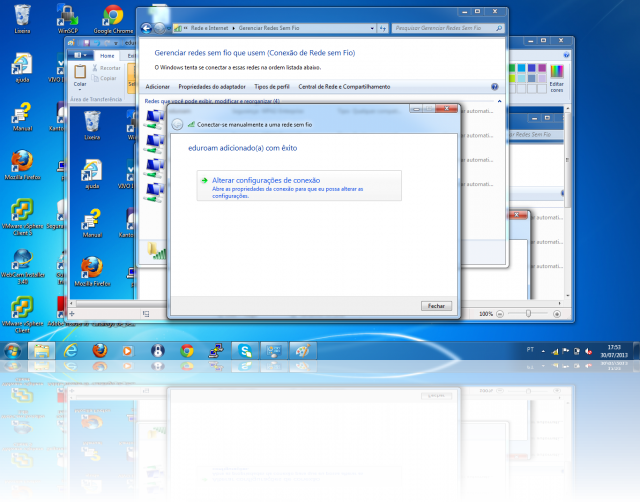Launch WinSCP from the desktop
This screenshot has width=640, height=504.
pyautogui.click(x=67, y=19)
